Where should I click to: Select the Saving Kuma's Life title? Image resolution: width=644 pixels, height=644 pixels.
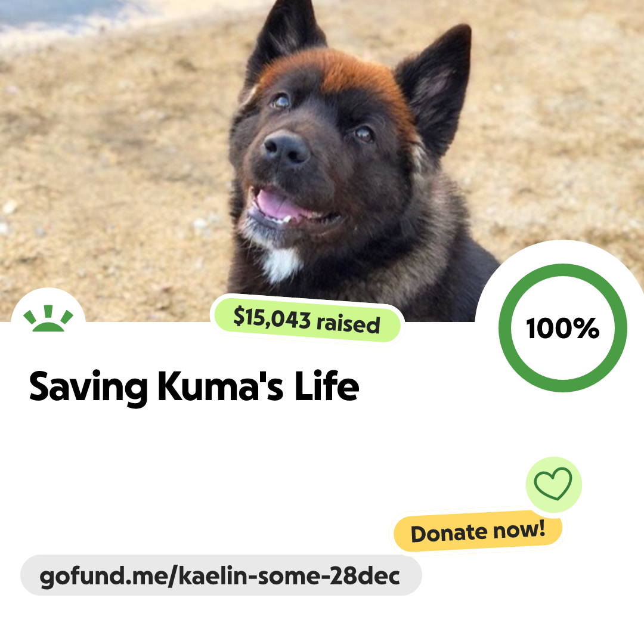click(x=194, y=386)
